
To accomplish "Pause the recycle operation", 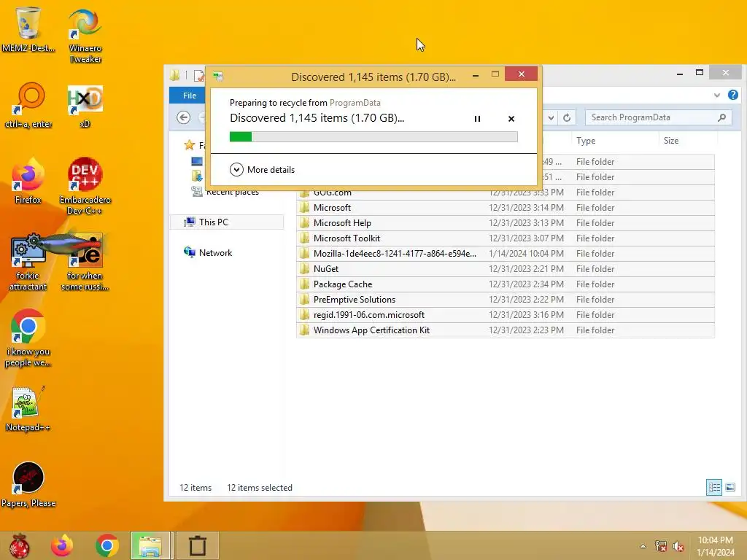I will point(477,119).
